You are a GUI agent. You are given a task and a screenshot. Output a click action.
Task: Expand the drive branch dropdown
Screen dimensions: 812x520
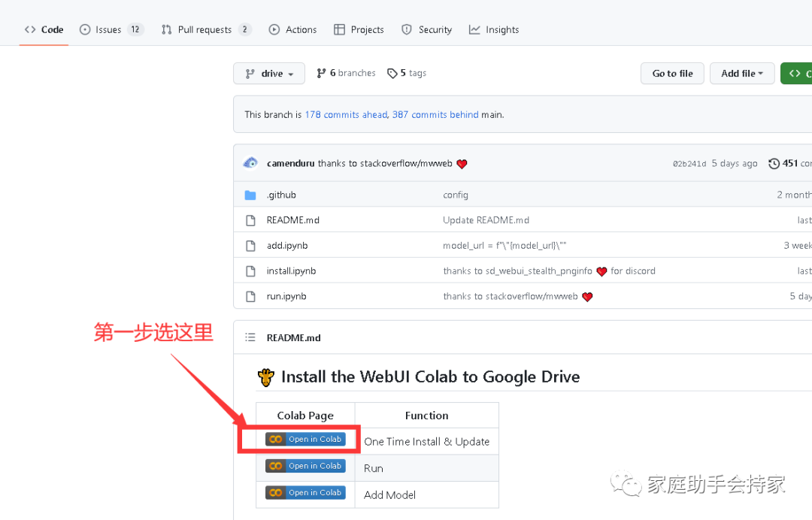[x=268, y=74]
